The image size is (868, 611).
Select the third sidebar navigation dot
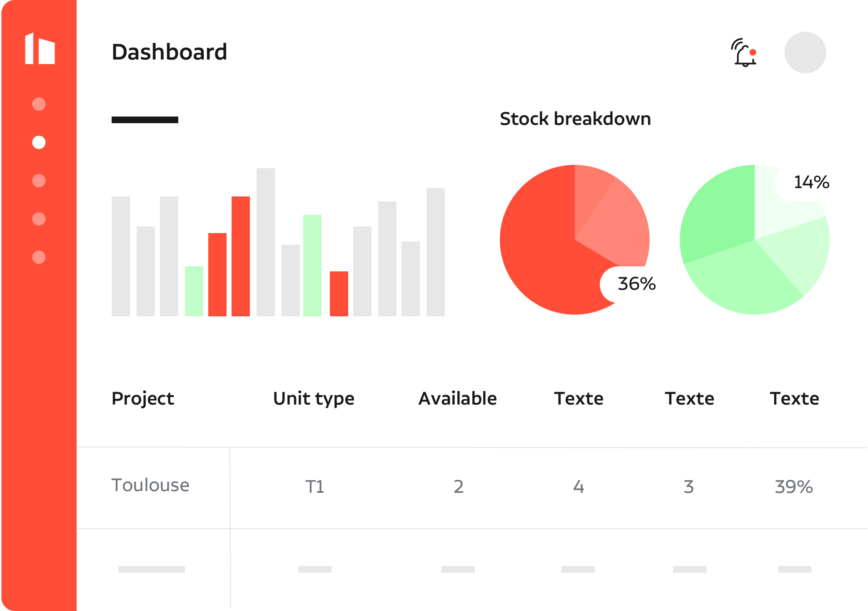pos(39,181)
